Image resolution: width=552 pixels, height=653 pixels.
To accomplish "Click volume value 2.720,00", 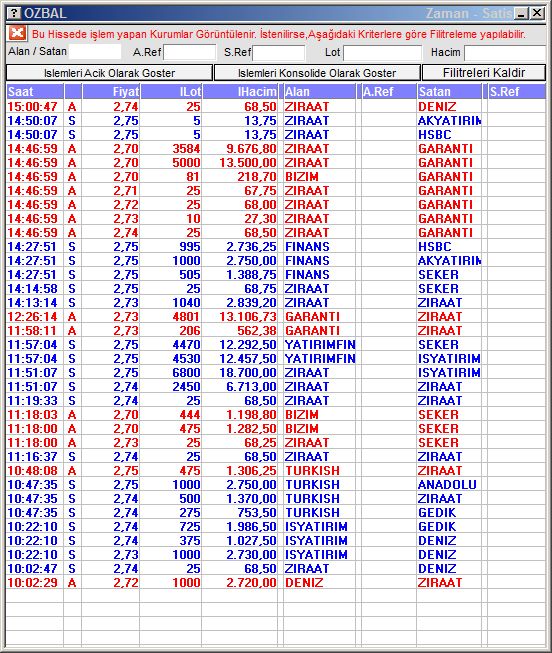I will [x=251, y=583].
